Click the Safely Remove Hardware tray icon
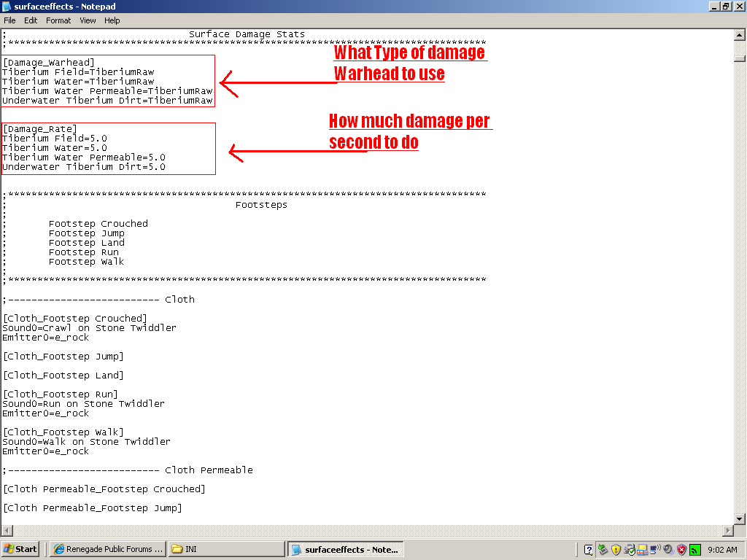The width and height of the screenshot is (747, 560). pos(603,549)
